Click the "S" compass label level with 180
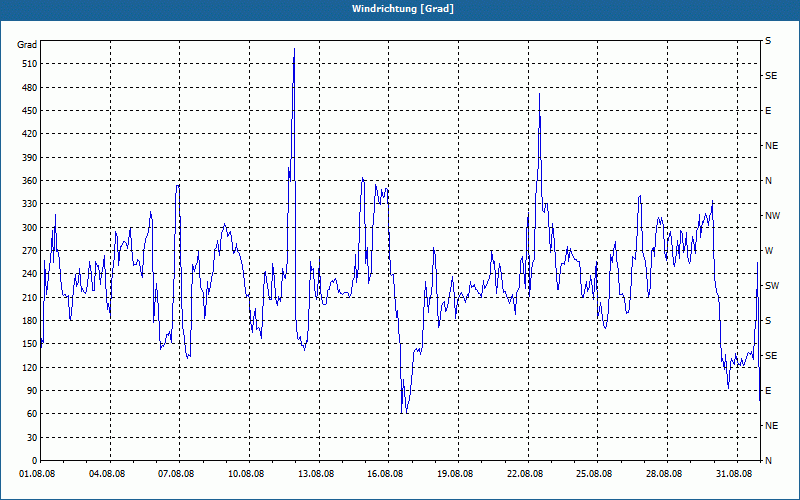This screenshot has width=800, height=500. click(768, 320)
